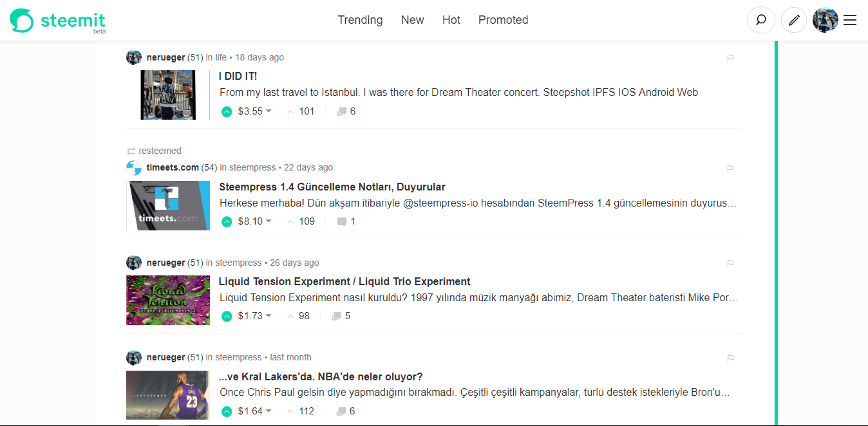Open the hamburger main menu
The height and width of the screenshot is (426, 868).
click(x=850, y=20)
